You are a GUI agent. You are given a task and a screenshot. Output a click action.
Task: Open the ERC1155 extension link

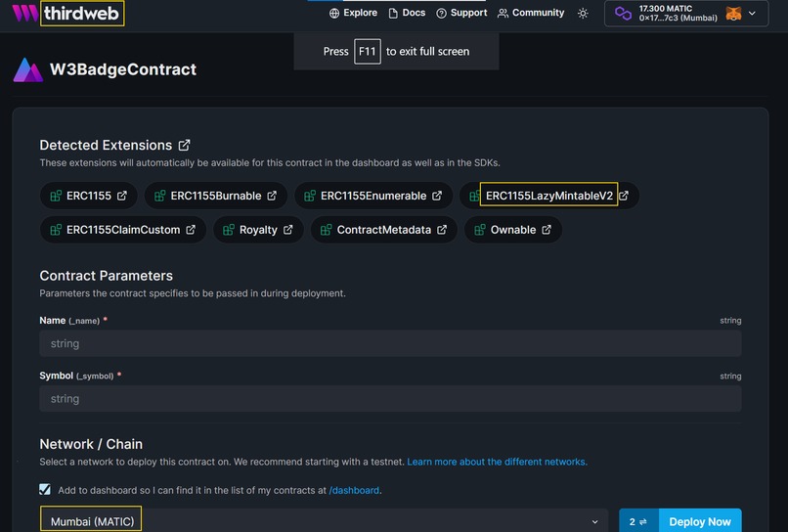tap(88, 196)
